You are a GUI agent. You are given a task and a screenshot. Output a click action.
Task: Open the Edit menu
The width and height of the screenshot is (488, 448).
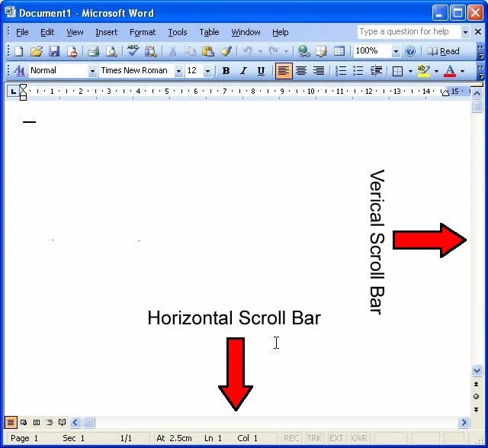pos(47,32)
